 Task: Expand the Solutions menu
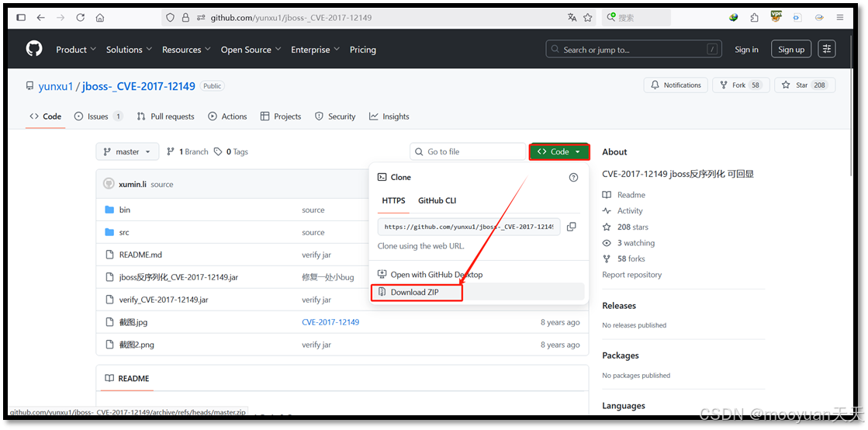coord(129,50)
